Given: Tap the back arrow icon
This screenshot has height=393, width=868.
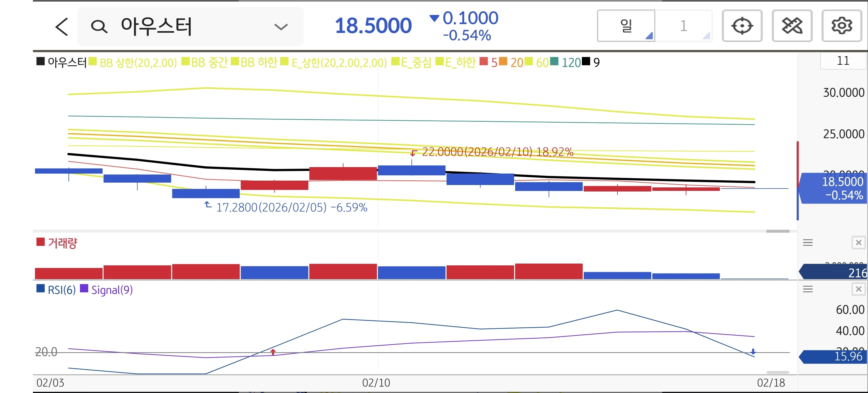Looking at the screenshot, I should pyautogui.click(x=62, y=27).
